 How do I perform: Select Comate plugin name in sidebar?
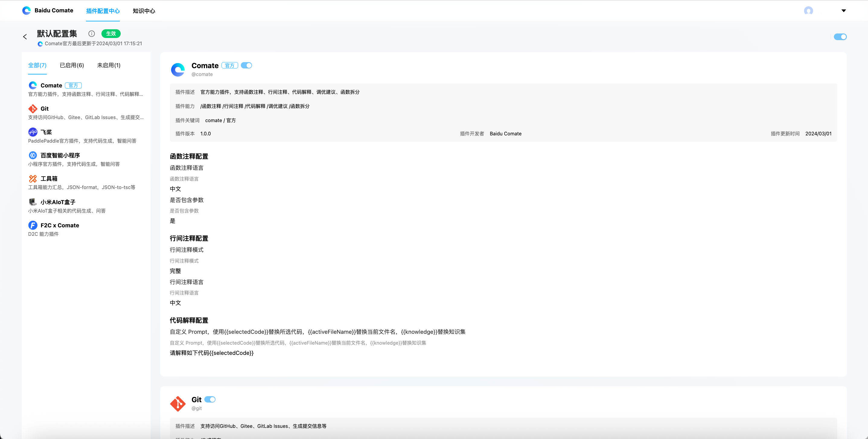pos(51,86)
